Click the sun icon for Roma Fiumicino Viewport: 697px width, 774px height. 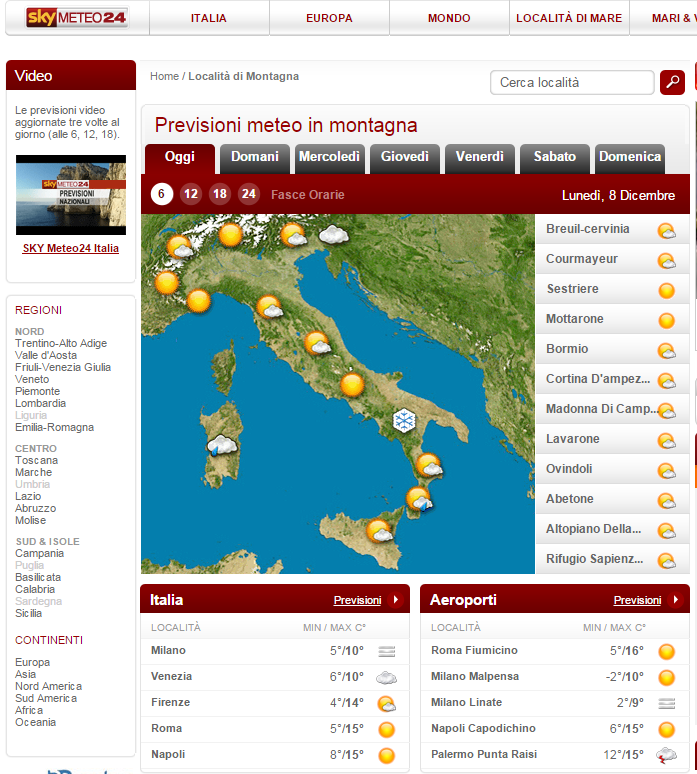coord(666,652)
